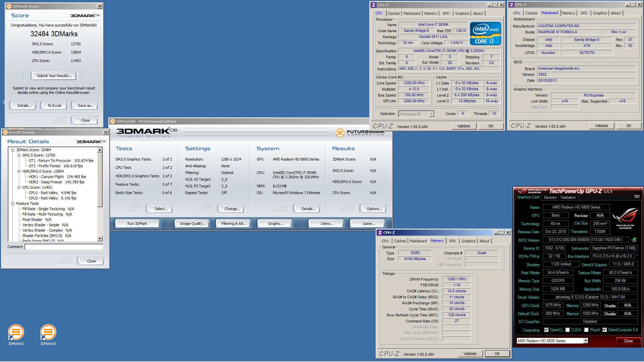
Task: Click the GPU-Z BIOS save chip icon
Action: pyautogui.click(x=634, y=240)
